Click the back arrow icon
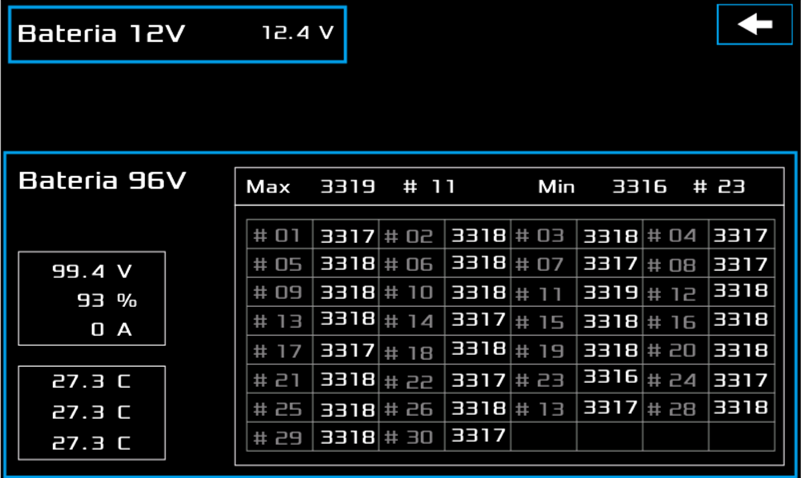This screenshot has width=801, height=478. pos(755,24)
